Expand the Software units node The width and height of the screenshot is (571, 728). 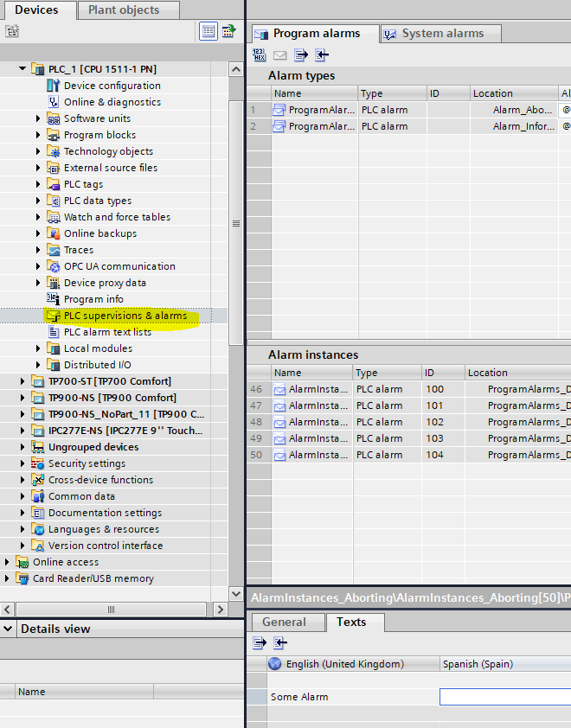pos(38,118)
